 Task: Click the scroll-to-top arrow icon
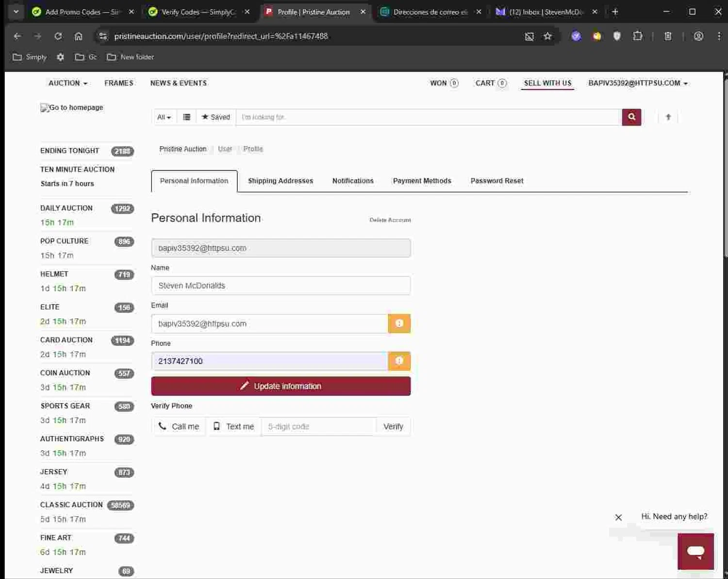[668, 117]
